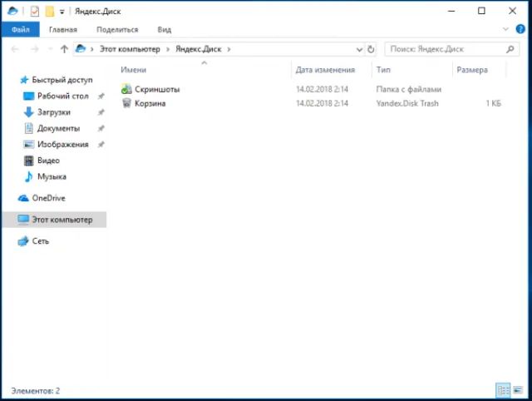Go back with the back arrow
The width and height of the screenshot is (532, 401).
(15, 49)
